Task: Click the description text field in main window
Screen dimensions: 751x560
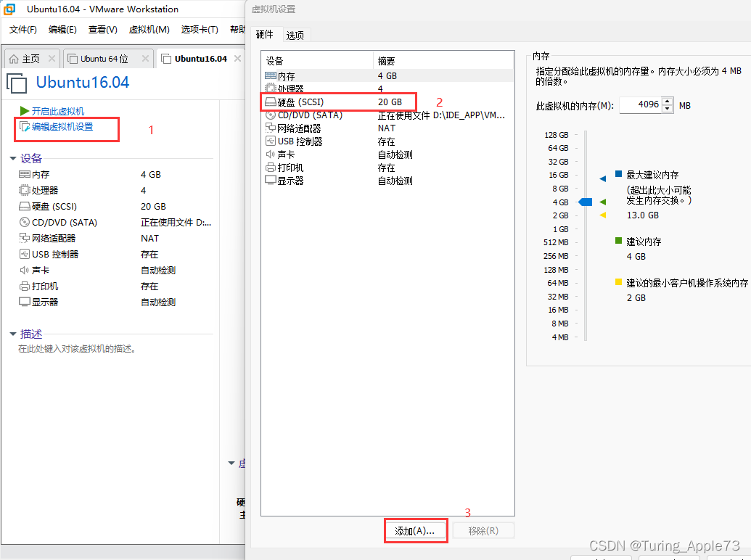Action: [77, 349]
